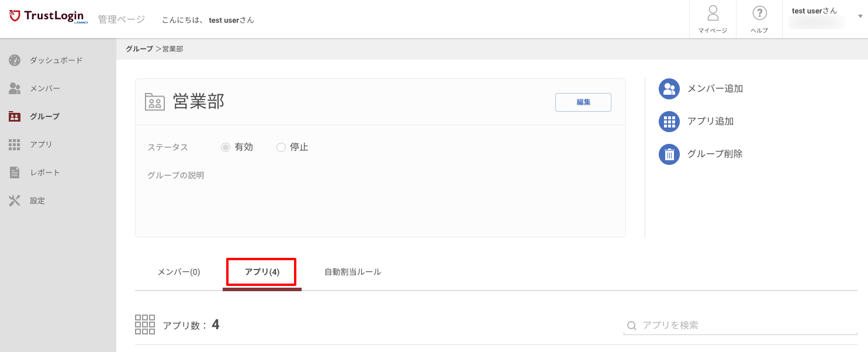This screenshot has height=352, width=868.
Task: Click the 管理ページ header text
Action: (122, 19)
